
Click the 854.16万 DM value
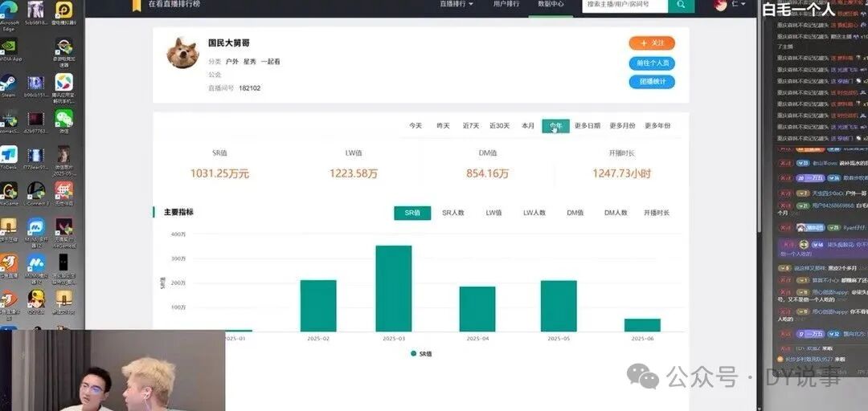(x=487, y=173)
